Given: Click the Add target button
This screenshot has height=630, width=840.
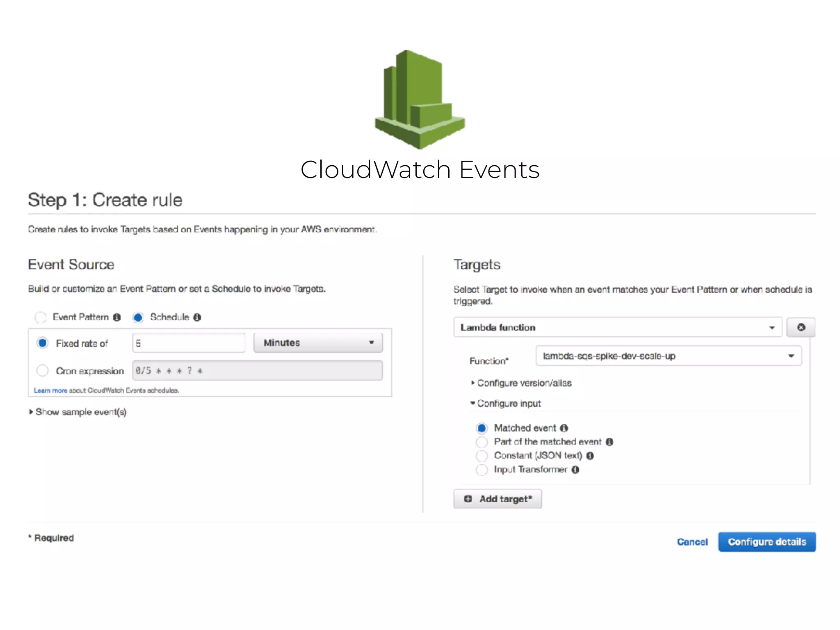Looking at the screenshot, I should click(498, 499).
